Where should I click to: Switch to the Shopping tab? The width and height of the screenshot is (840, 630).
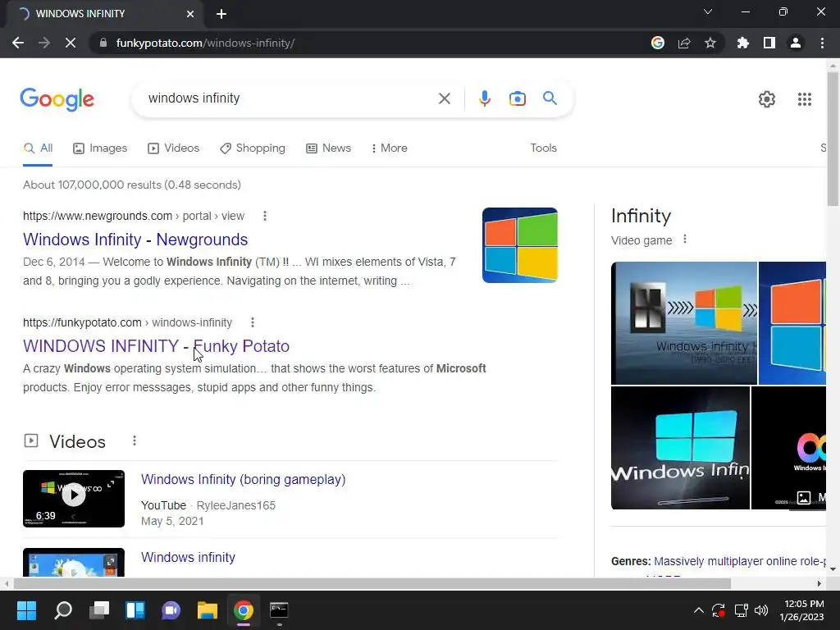[x=253, y=148]
